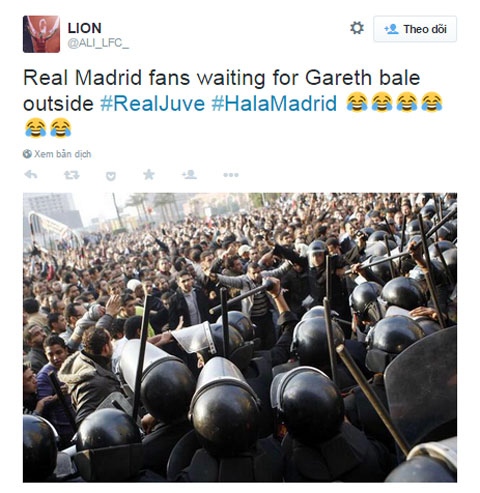Click the first laughing emoji after #HalaMadrid

tap(357, 102)
